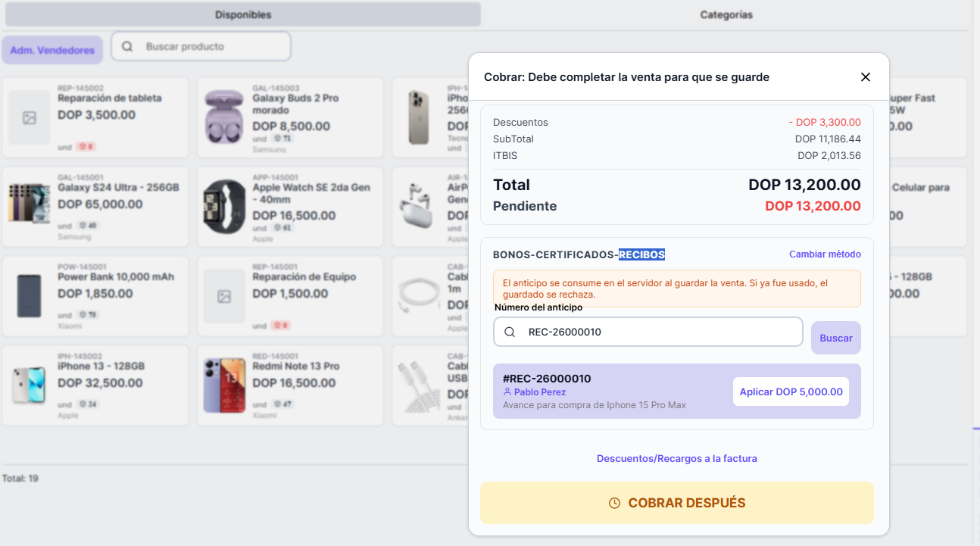Image resolution: width=980 pixels, height=546 pixels.
Task: Click Reparación de tableta product name
Action: click(x=110, y=98)
